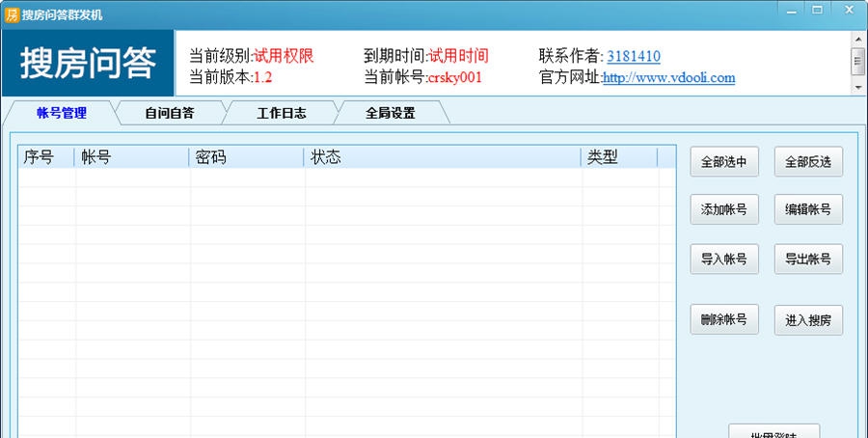
Task: Click the 全部反选 button
Action: pos(808,162)
